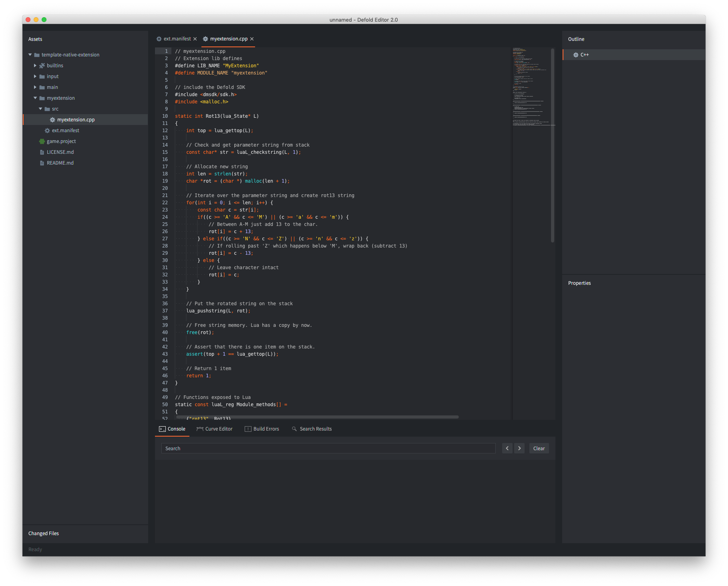Open the Search Results tab
Screen dimensions: 728x586
[312, 429]
